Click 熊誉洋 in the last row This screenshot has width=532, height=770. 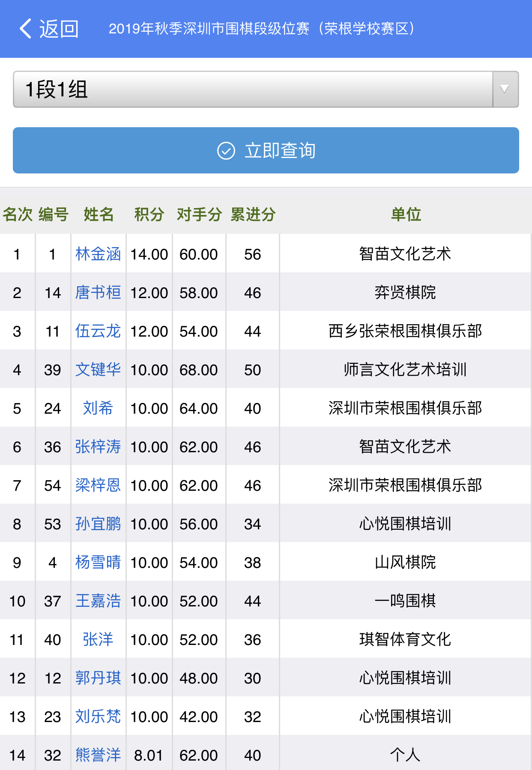[98, 755]
